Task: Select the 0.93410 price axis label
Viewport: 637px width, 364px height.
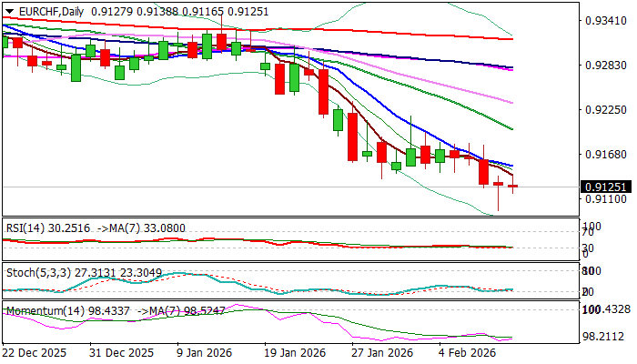Action: [602, 21]
